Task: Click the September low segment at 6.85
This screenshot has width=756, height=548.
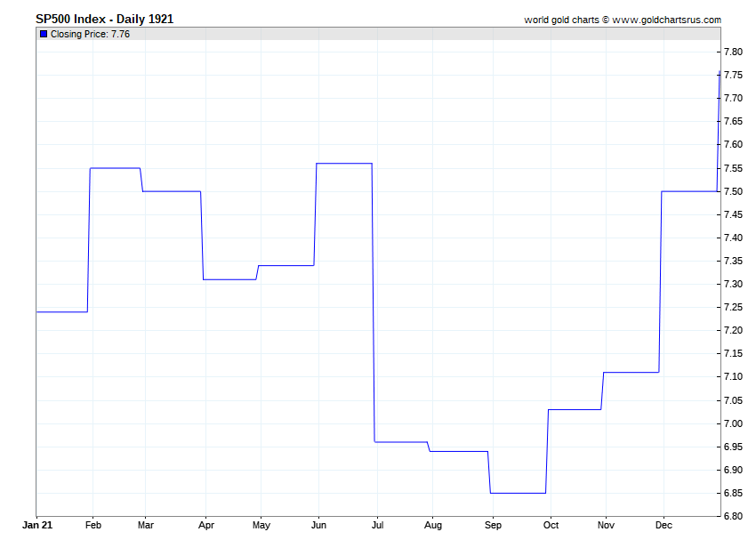Action: point(518,493)
